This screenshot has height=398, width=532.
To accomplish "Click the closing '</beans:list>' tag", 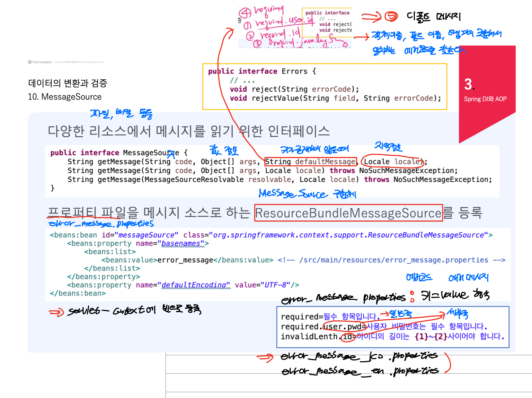I will point(112,268).
